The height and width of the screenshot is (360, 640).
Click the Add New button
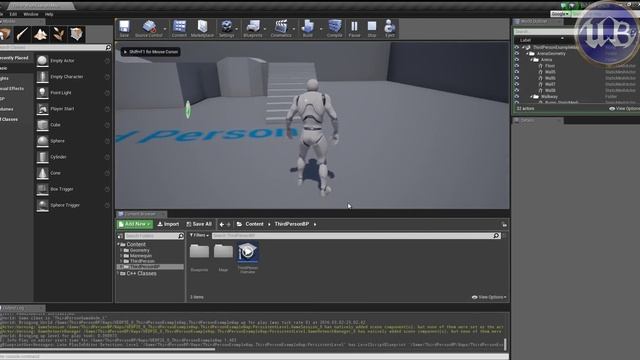135,224
